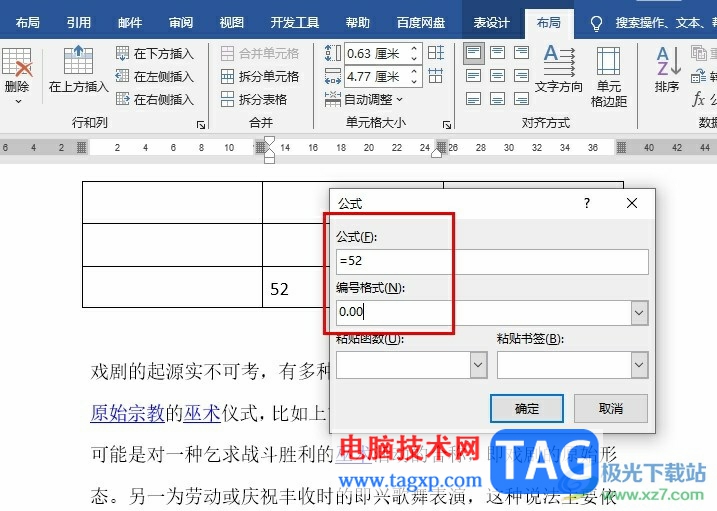The width and height of the screenshot is (717, 511).
Task: Click the right indent marker on ruler
Action: tap(436, 154)
